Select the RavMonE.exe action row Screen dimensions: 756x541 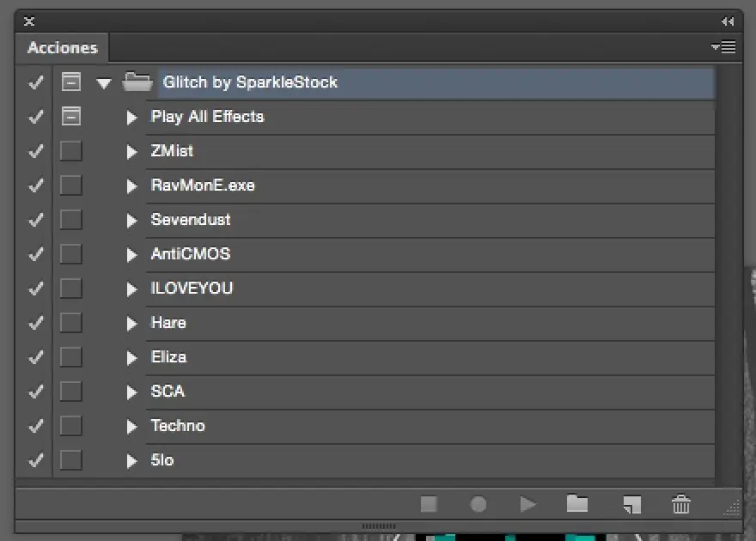click(430, 185)
